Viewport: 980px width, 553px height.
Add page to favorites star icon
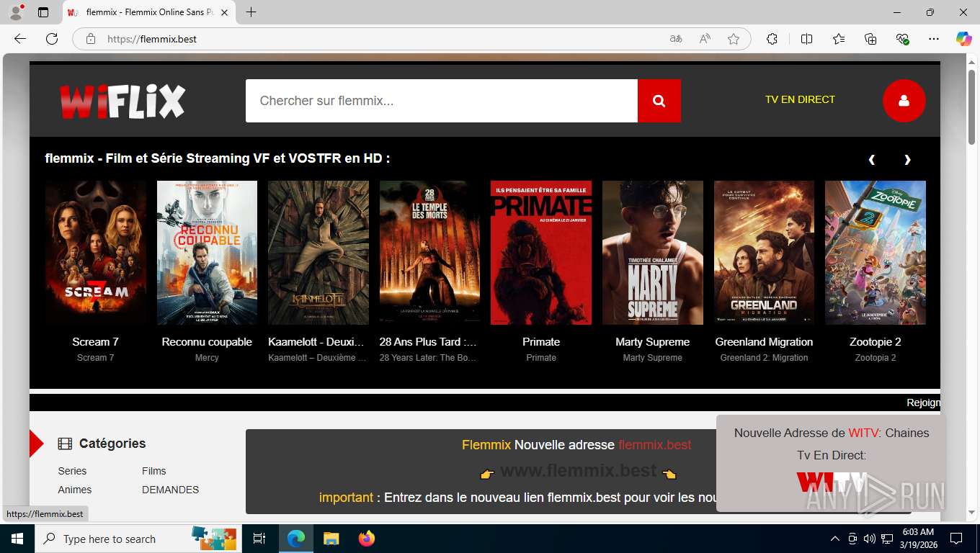coord(734,39)
